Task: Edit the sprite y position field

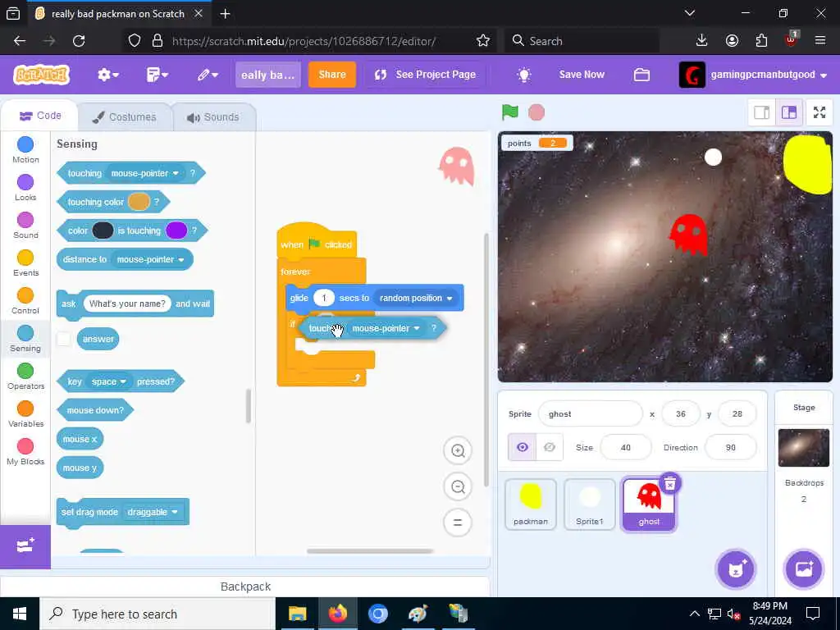Action: pos(737,413)
